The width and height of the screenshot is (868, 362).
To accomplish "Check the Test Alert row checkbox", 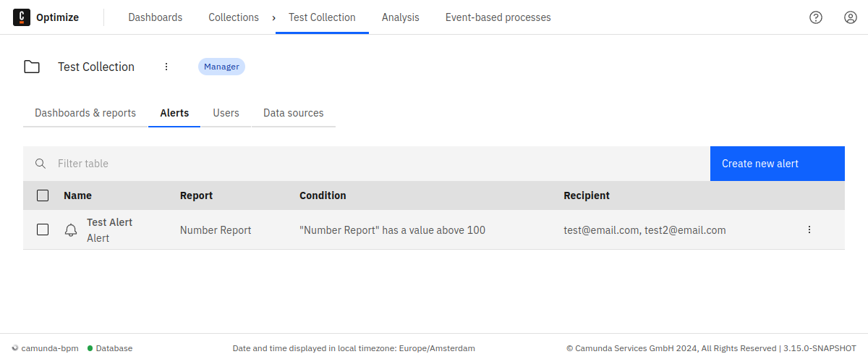I will point(43,230).
